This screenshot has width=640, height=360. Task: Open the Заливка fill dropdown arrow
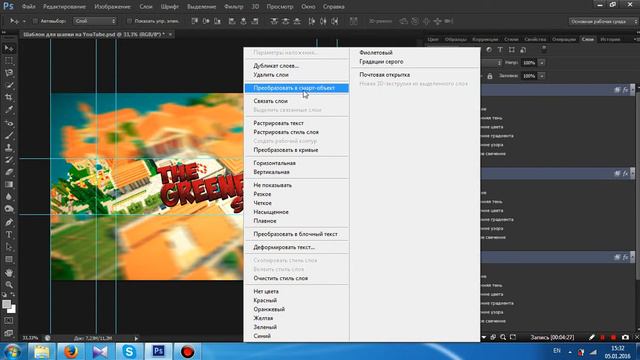click(x=542, y=76)
